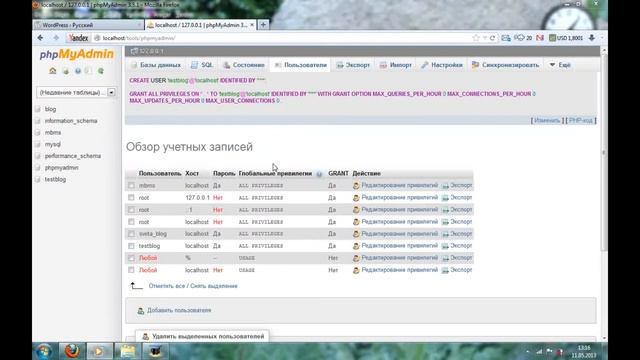Check the checkbox for user mbms
The height and width of the screenshot is (360, 640).
coord(131,185)
